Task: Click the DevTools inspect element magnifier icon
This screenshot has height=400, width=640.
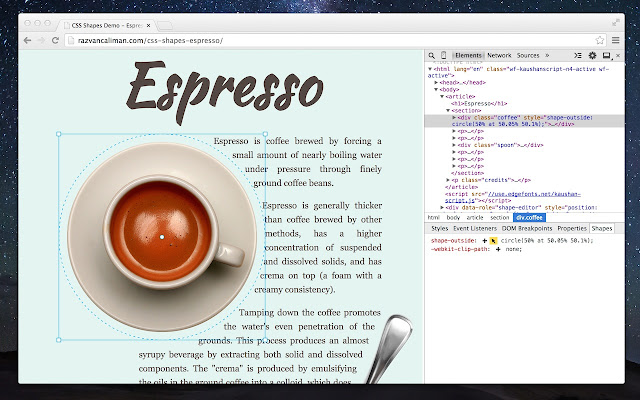Action: (x=432, y=55)
